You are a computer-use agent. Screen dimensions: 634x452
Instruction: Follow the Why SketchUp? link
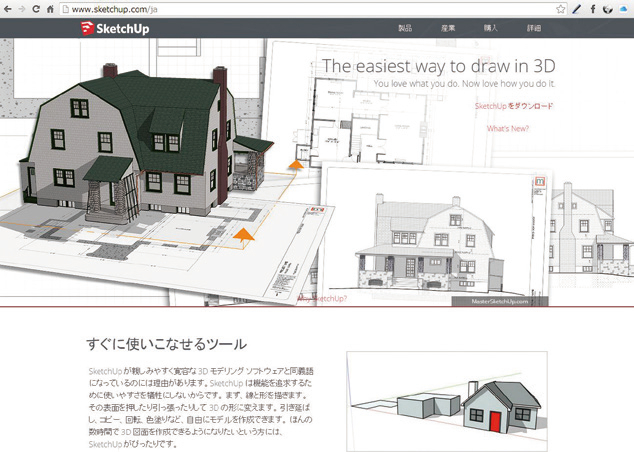tap(322, 299)
